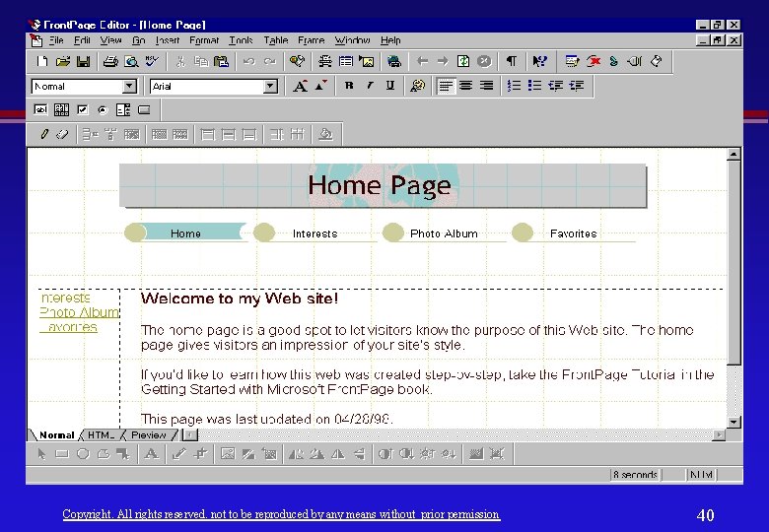The width and height of the screenshot is (769, 532).
Task: Select the Draw Table pencil tool
Action: [x=44, y=134]
